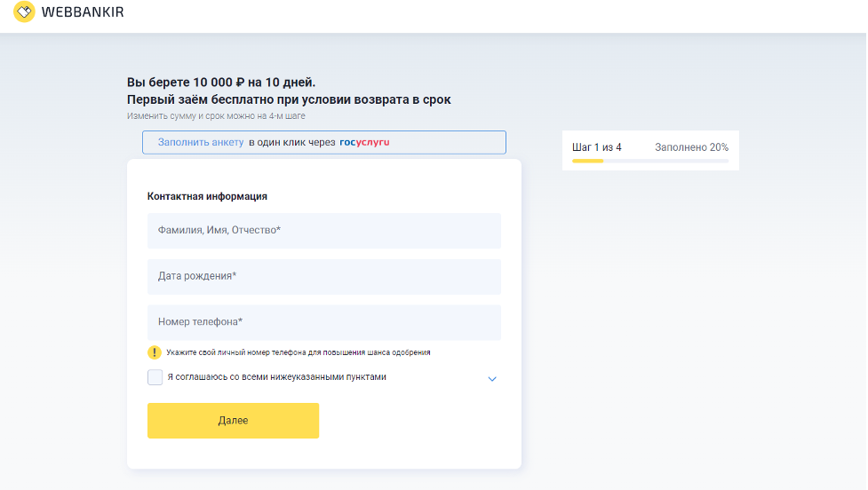
Task: Click the Первый заём бесплатно line
Action: tap(289, 99)
